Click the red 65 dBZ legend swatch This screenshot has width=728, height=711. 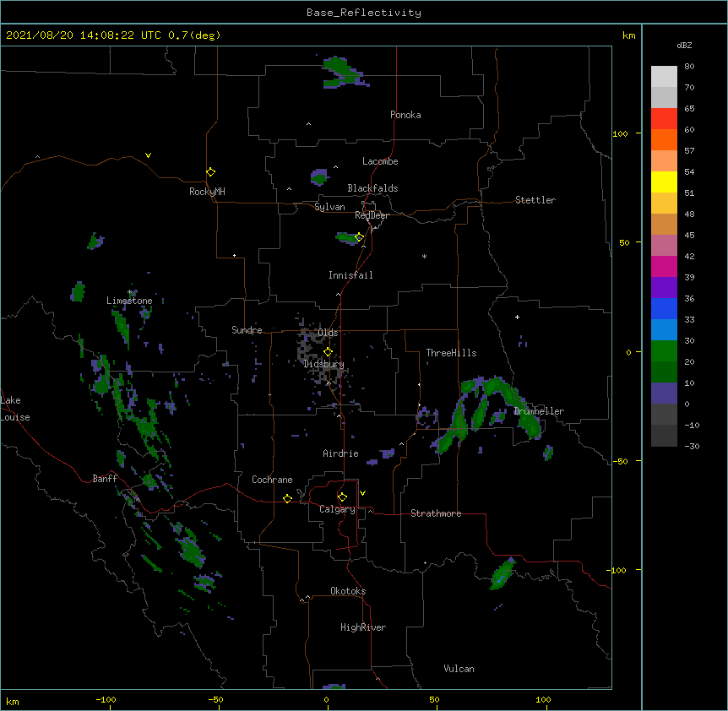click(664, 119)
